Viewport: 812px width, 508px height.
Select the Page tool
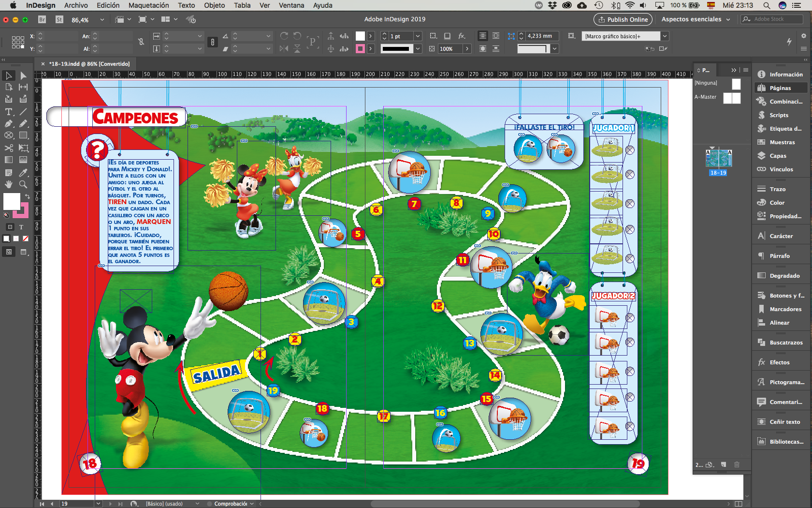pyautogui.click(x=9, y=87)
